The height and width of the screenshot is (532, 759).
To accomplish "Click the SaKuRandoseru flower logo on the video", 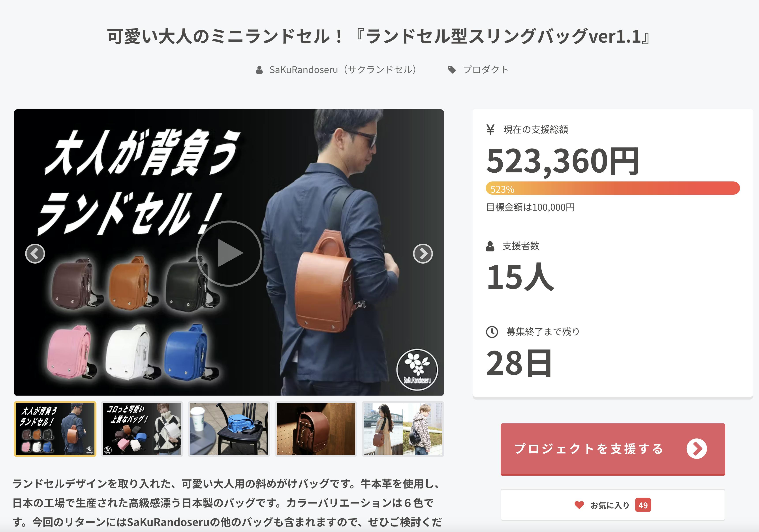I will point(417,369).
